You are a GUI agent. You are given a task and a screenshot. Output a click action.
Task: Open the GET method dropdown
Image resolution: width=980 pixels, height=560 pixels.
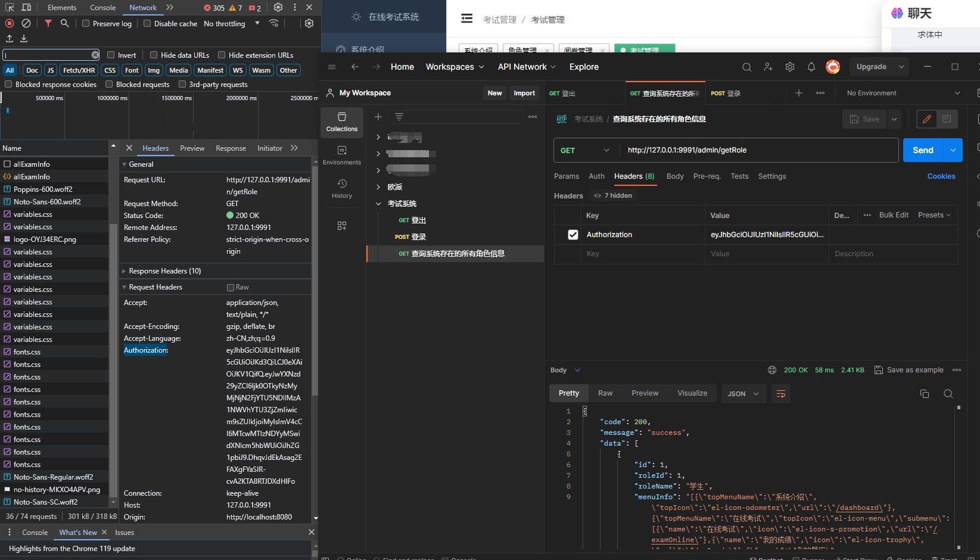pos(585,150)
